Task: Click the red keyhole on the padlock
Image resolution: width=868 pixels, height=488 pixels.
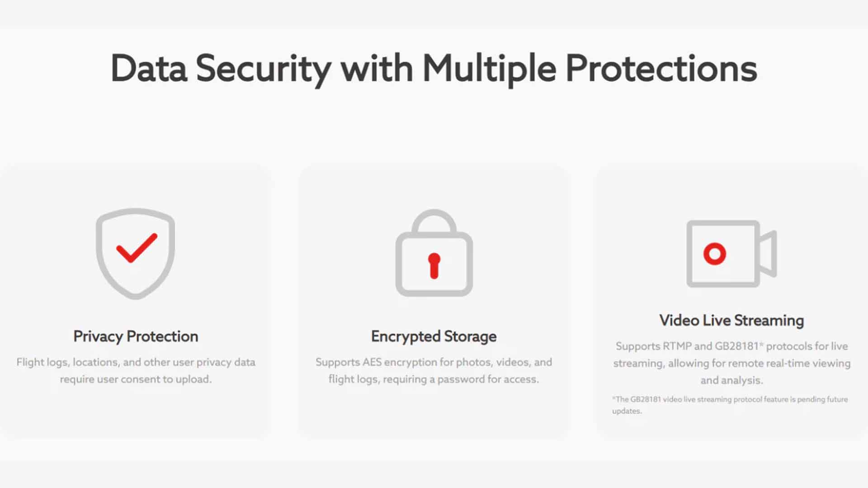Action: tap(434, 266)
